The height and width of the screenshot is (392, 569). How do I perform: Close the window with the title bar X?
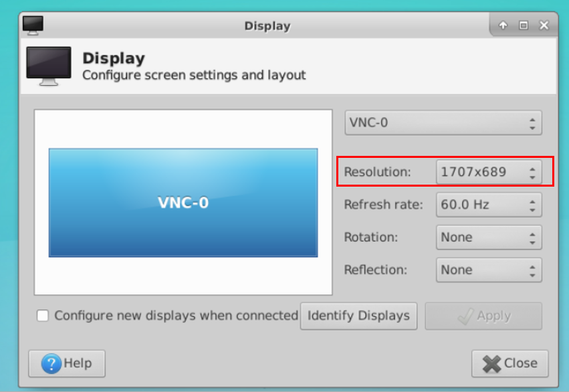pos(544,26)
